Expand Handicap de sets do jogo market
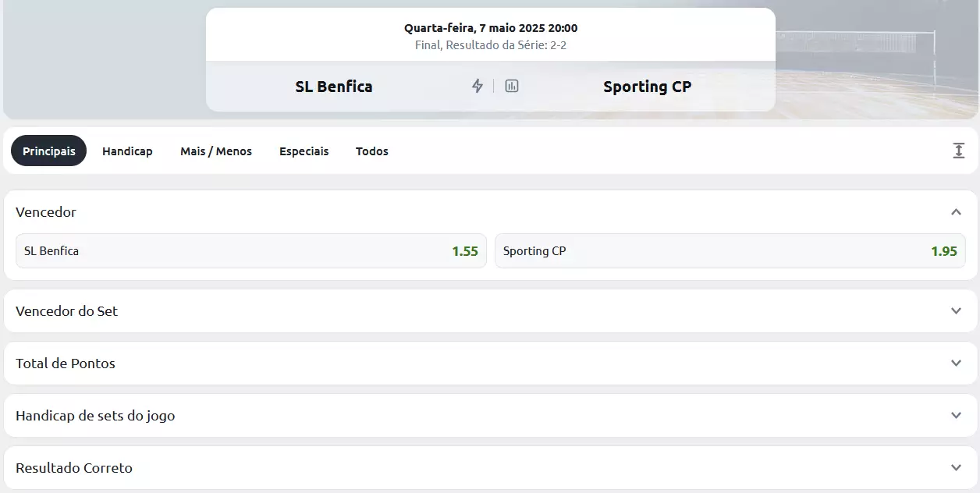The image size is (980, 493). click(x=956, y=415)
